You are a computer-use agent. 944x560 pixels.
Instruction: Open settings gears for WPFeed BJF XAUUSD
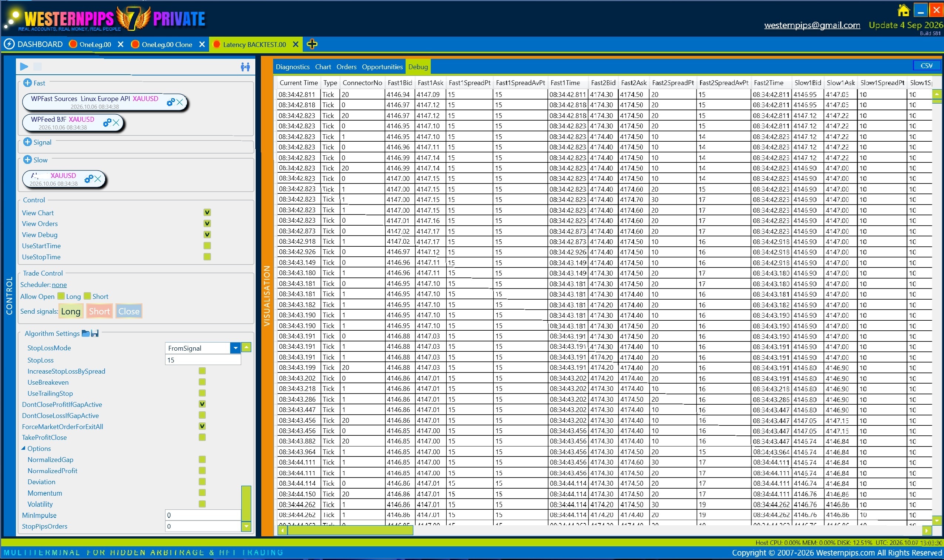coord(107,122)
